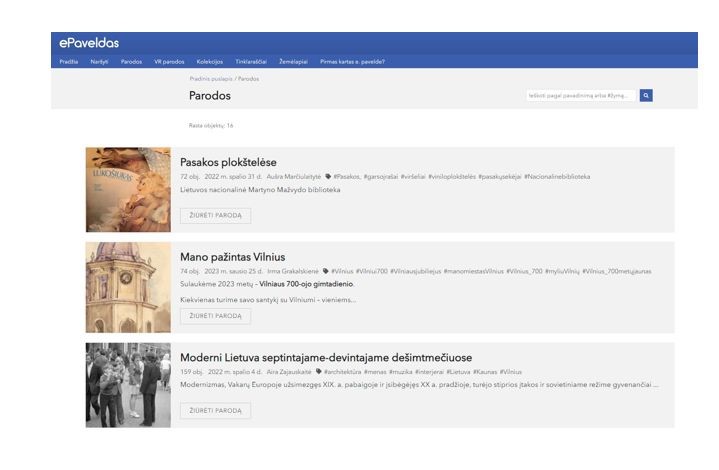Click tag icon in Pasakos plokštelėse row
Viewport: 719px width, 470px height.
coord(328,177)
